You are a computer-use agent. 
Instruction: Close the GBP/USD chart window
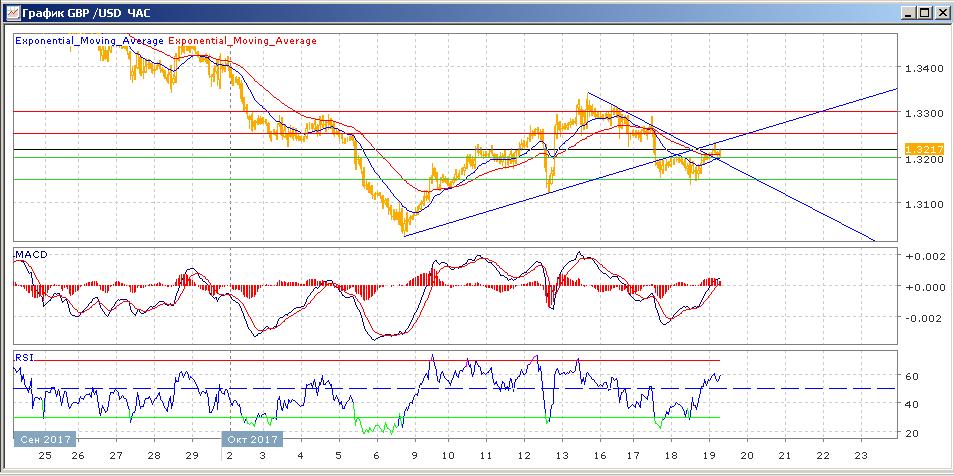click(x=941, y=13)
